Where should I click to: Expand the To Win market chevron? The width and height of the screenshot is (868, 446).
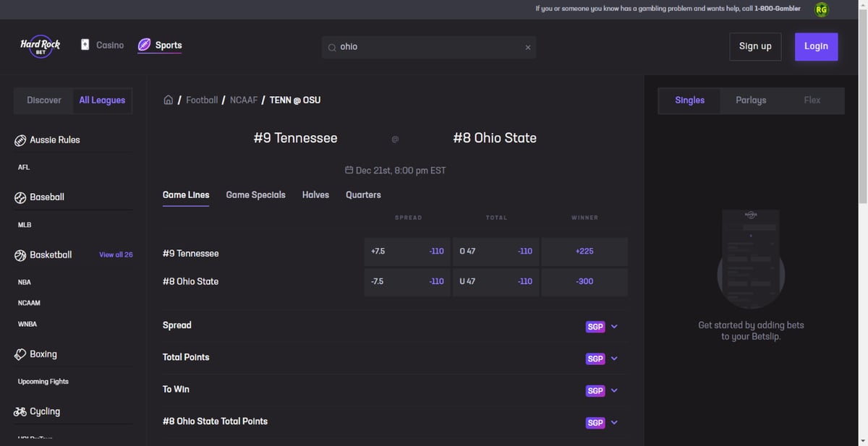tap(614, 390)
